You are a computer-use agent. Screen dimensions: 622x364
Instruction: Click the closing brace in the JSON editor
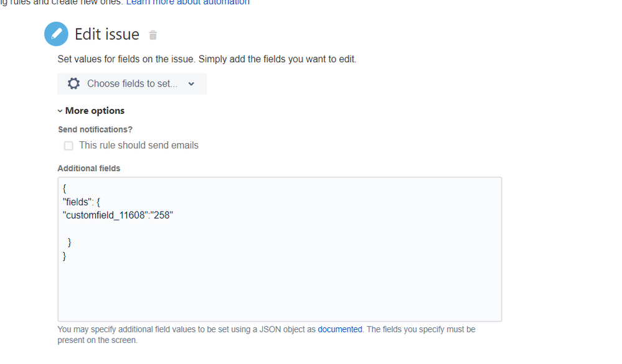pyautogui.click(x=64, y=255)
